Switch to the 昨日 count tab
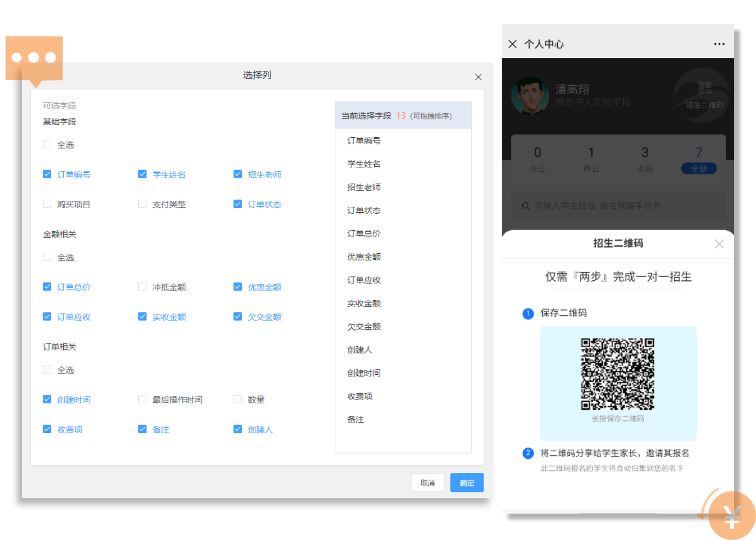 591,159
